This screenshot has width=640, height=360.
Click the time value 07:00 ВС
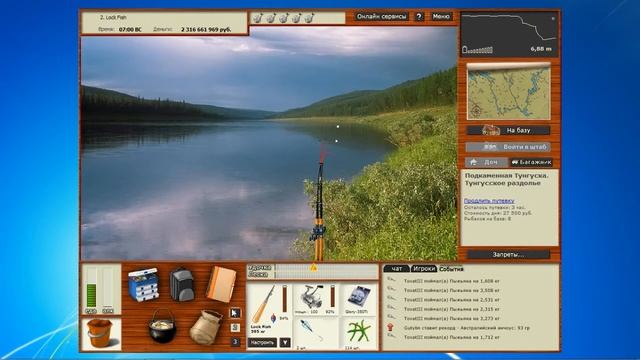pos(130,29)
